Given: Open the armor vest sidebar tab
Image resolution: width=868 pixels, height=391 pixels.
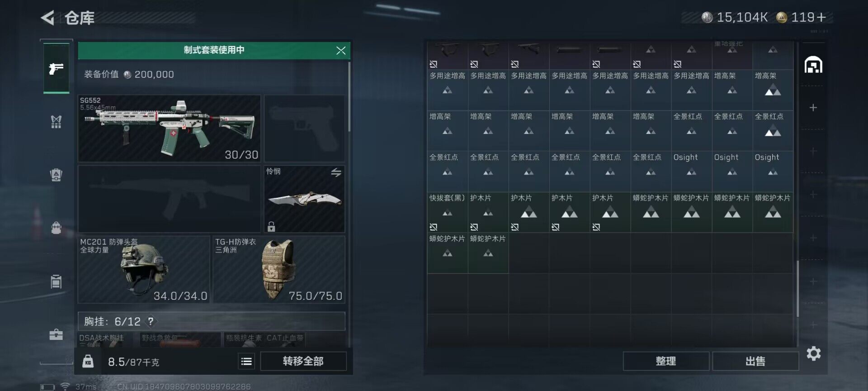Looking at the screenshot, I should [x=56, y=174].
